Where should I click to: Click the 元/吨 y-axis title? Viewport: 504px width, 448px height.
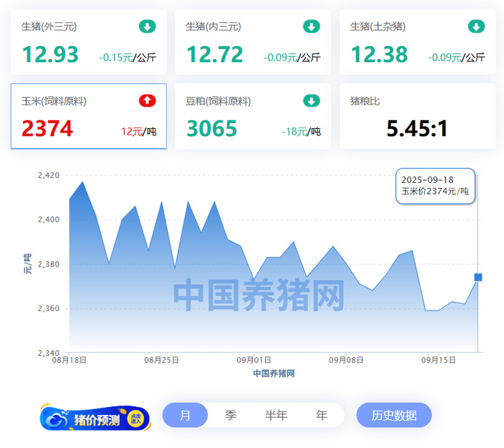coord(27,264)
